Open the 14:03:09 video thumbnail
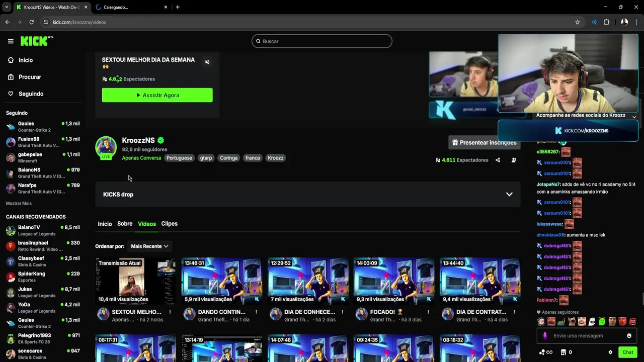 coord(394,281)
